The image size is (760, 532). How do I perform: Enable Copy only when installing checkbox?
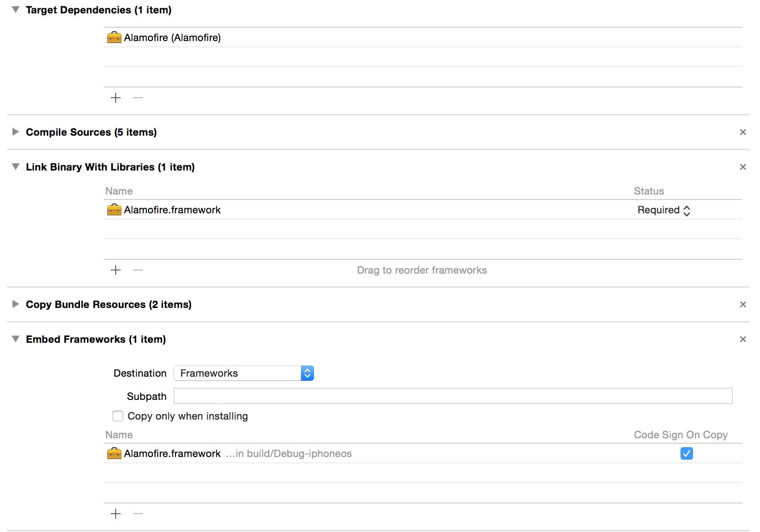[x=118, y=416]
